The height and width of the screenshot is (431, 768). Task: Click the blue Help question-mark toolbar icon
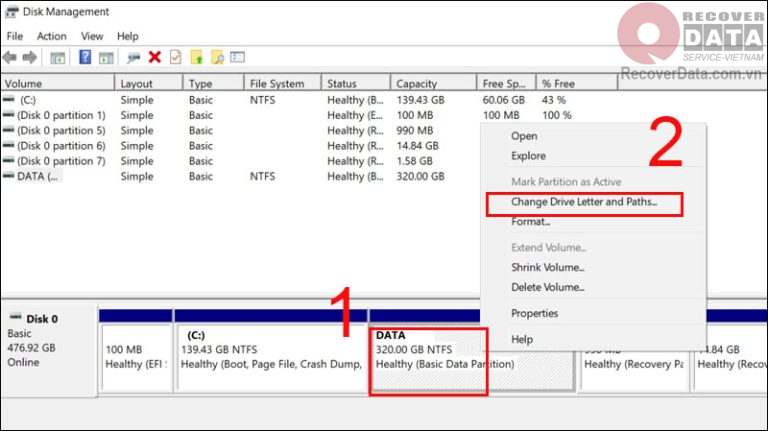[x=85, y=57]
